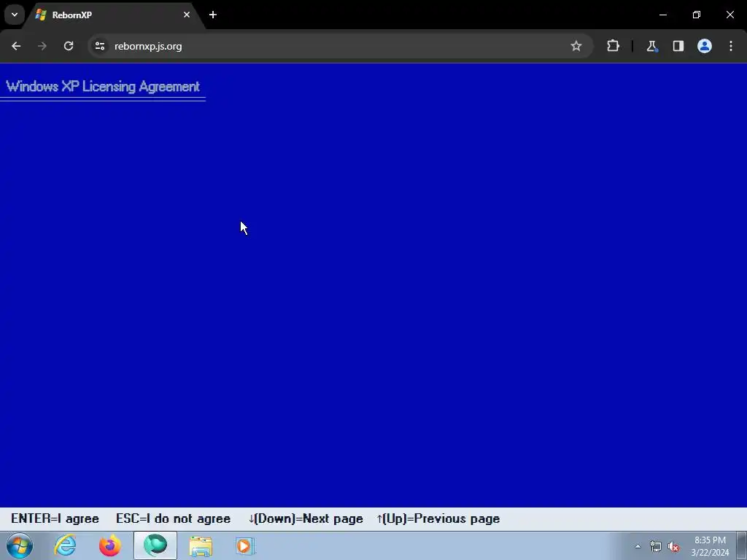The width and height of the screenshot is (747, 560).
Task: Restore down the browser window
Action: [x=697, y=15]
